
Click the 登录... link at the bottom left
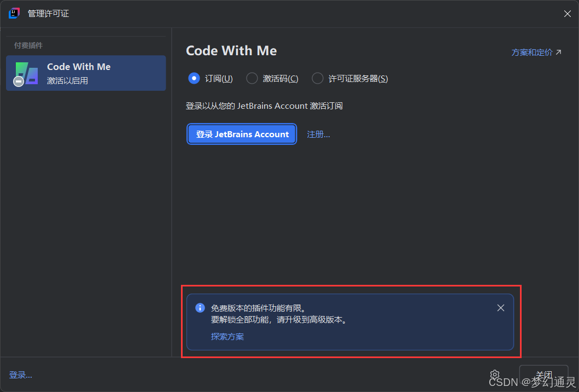point(21,375)
